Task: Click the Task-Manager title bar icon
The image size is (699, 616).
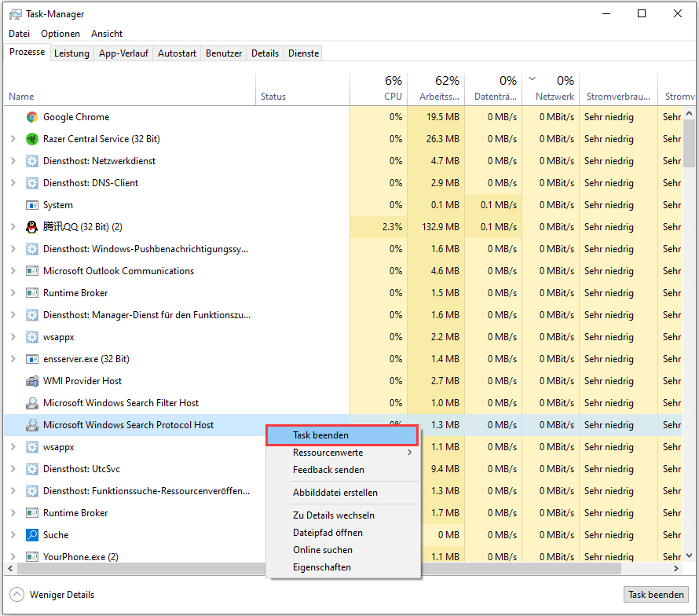Action: point(15,14)
